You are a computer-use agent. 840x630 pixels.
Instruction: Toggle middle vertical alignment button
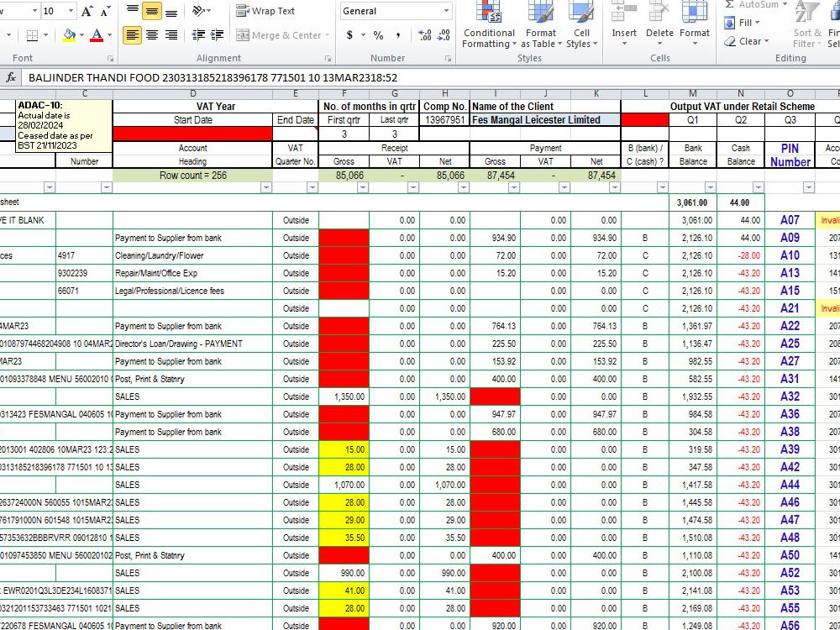pos(152,11)
